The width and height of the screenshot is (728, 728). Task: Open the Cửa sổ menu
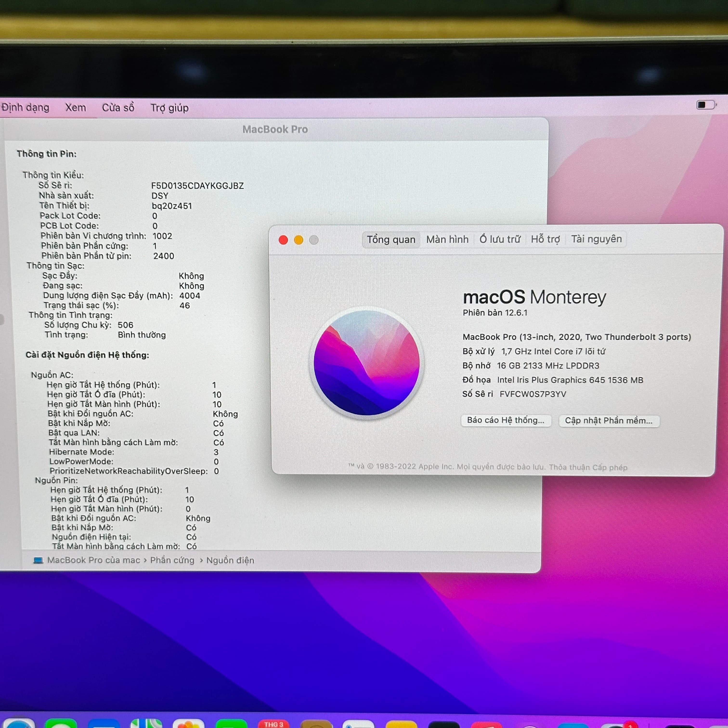point(118,108)
